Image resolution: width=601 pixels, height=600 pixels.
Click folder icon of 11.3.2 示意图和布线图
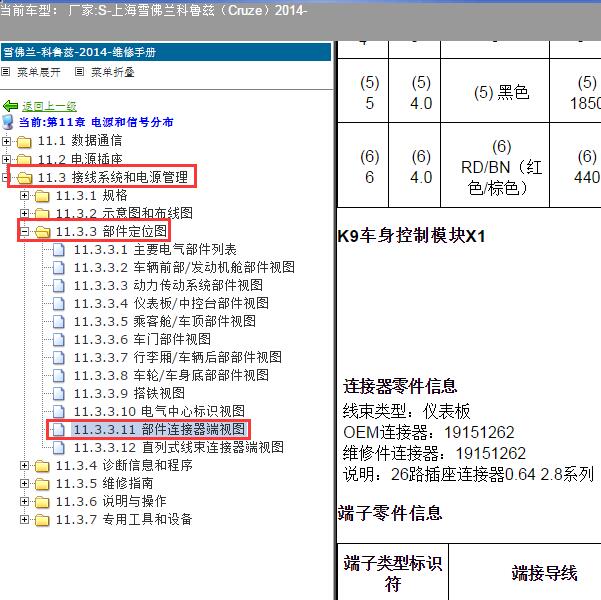tap(42, 214)
